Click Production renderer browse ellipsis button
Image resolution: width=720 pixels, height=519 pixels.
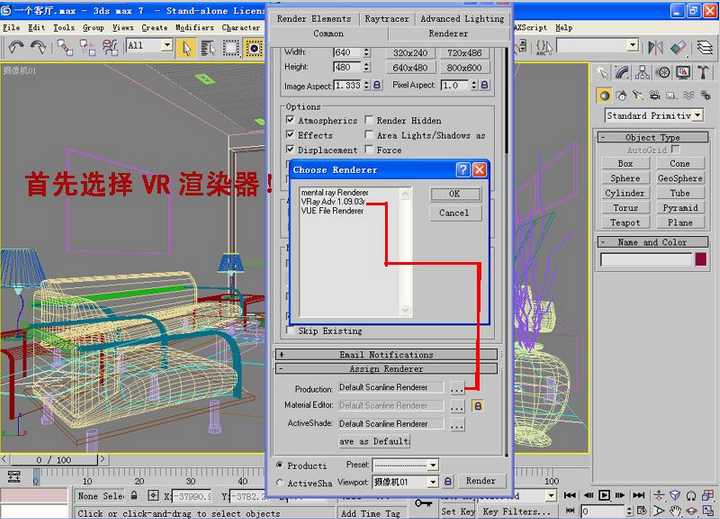point(457,389)
